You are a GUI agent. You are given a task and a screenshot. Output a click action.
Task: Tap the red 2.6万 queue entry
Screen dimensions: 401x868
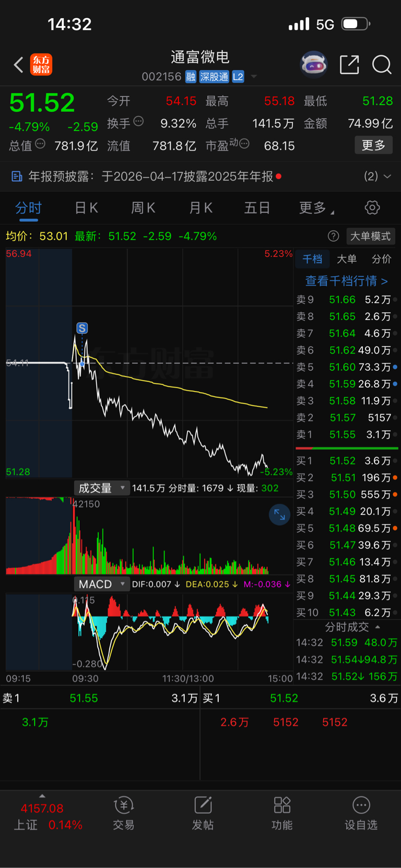[x=234, y=722]
